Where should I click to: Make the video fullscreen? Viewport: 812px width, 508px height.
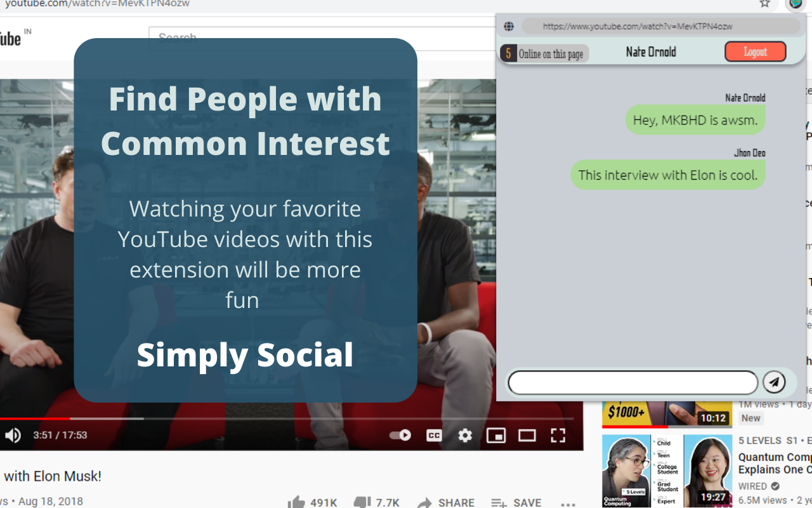click(x=558, y=436)
